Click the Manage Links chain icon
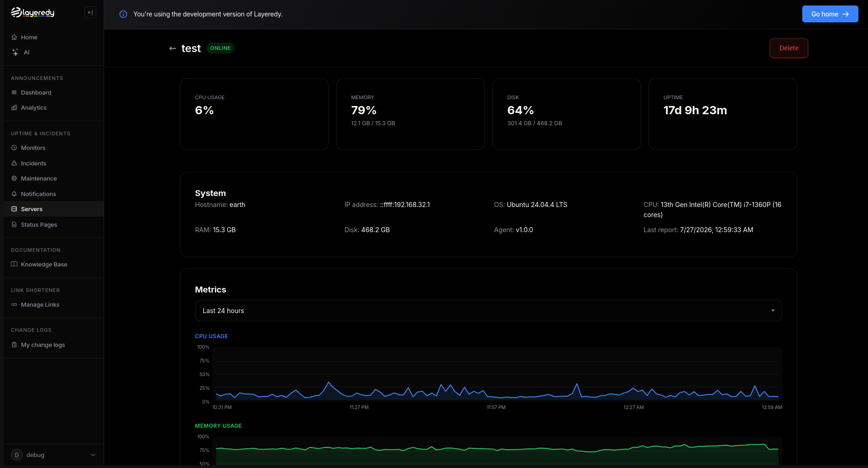The height and width of the screenshot is (468, 868). point(14,305)
